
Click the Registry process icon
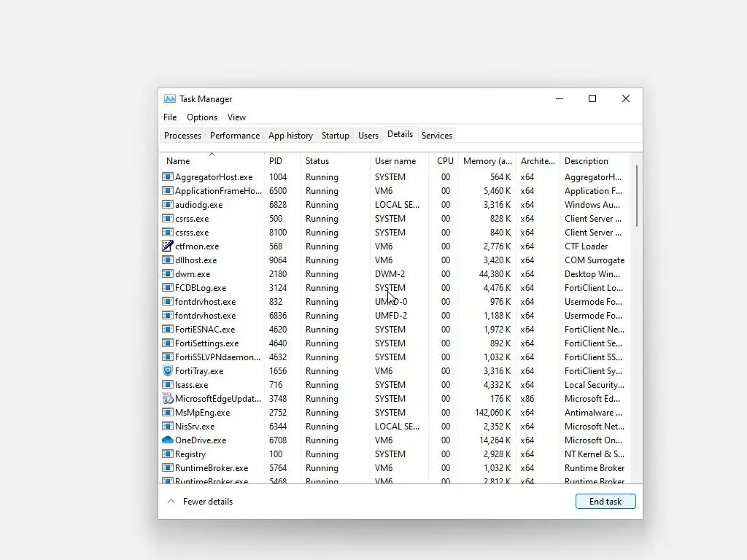pyautogui.click(x=168, y=454)
